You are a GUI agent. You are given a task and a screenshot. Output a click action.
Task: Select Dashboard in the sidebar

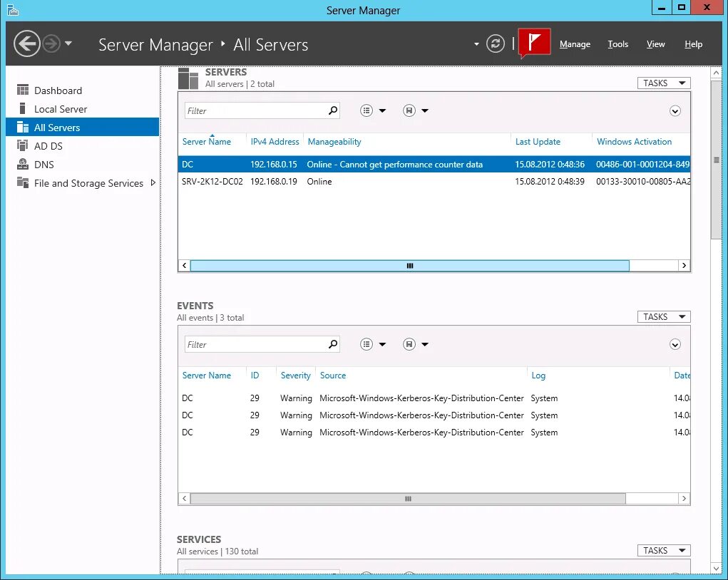point(58,90)
